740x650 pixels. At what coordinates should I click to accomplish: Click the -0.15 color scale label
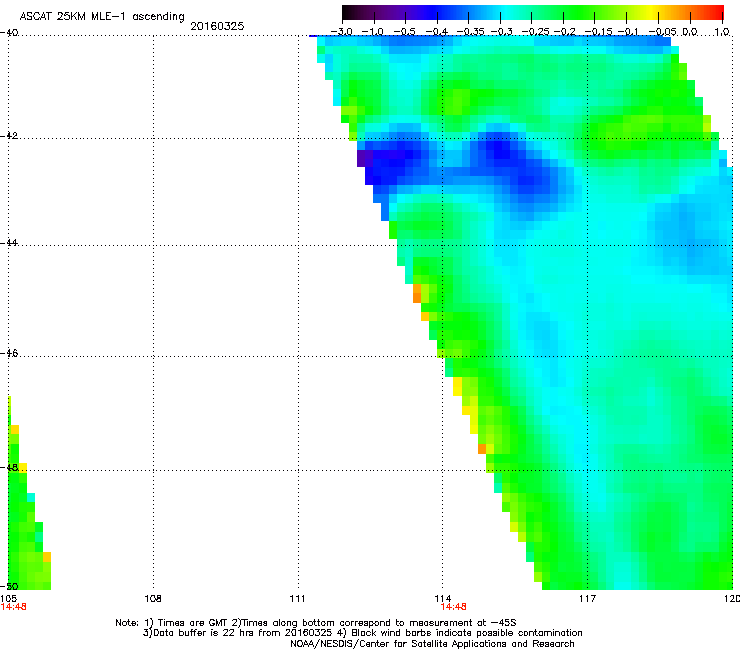(598, 32)
